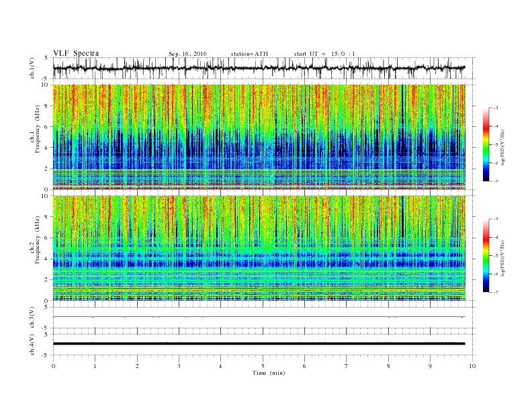Image resolution: width=532 pixels, height=411 pixels.
Task: Click the "station=ATH" label
Action: (x=249, y=54)
